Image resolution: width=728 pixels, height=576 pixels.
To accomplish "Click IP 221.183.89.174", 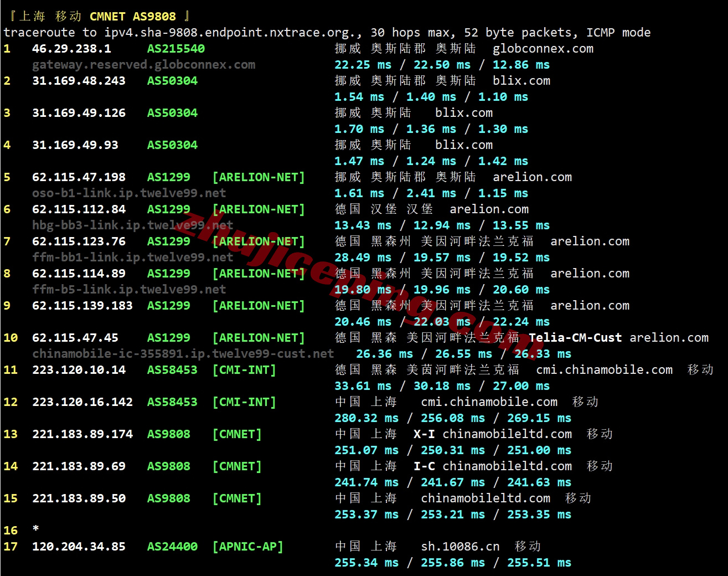I will 82,434.
